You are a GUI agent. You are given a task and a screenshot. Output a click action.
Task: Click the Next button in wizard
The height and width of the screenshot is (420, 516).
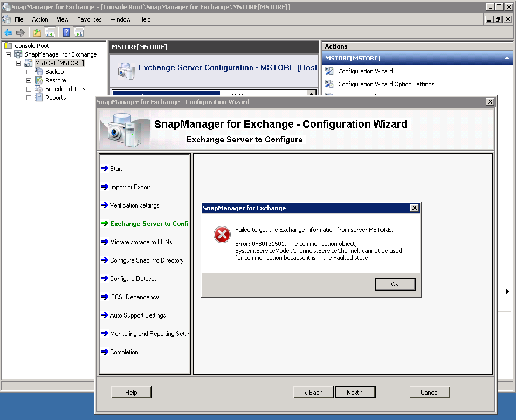click(355, 393)
